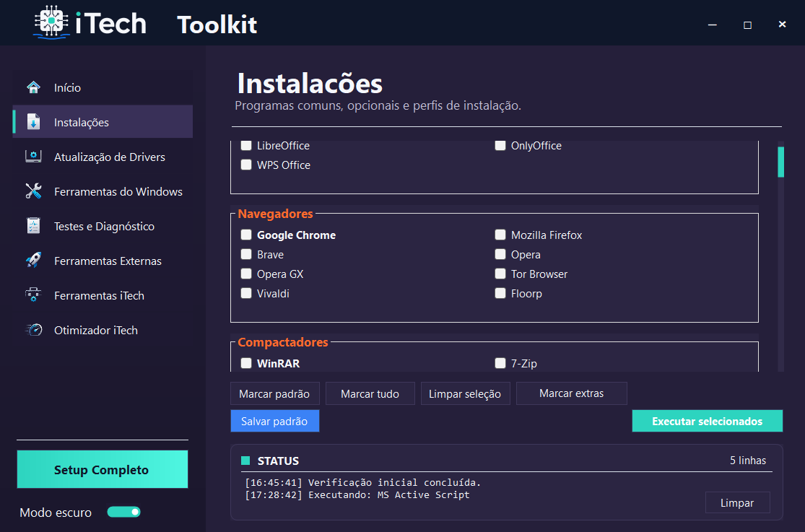The width and height of the screenshot is (805, 532).
Task: Check the WinRAR checkbox
Action: pos(246,363)
